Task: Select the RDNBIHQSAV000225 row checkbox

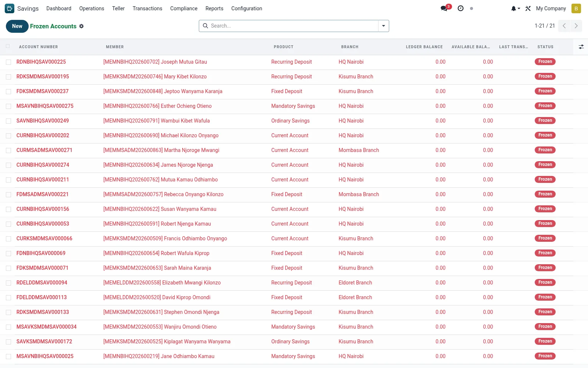Action: (x=8, y=62)
